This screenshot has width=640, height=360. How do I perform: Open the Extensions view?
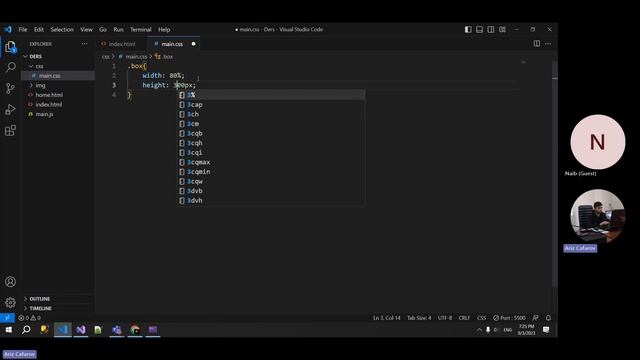click(11, 131)
